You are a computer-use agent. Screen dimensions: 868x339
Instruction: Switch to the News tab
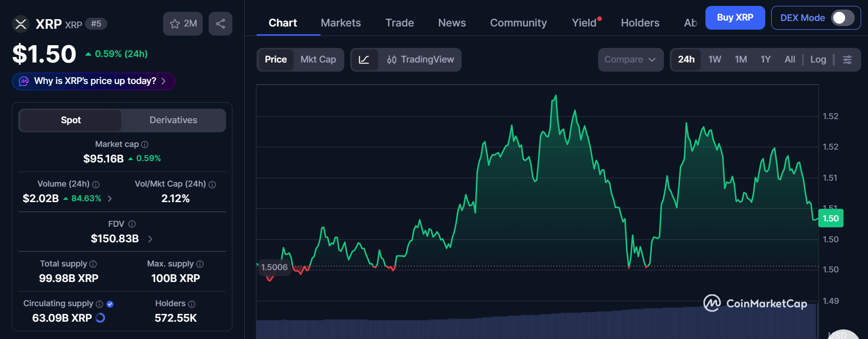[x=452, y=23]
